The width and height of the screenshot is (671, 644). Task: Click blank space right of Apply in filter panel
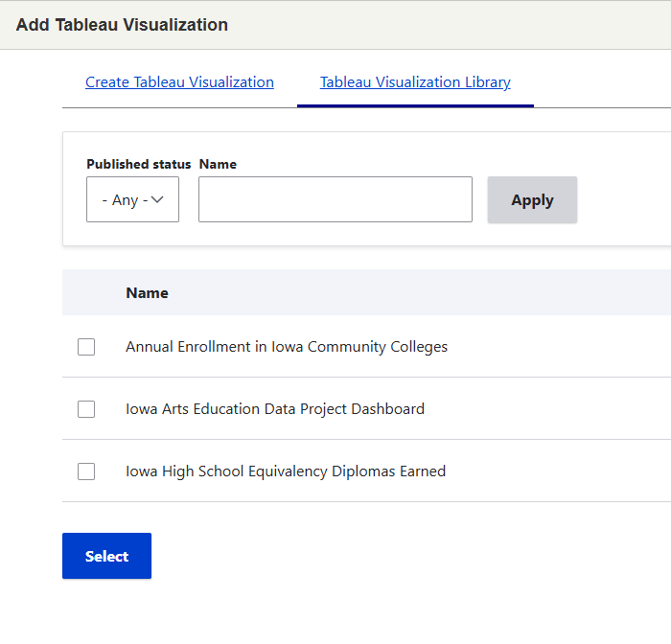(623, 199)
